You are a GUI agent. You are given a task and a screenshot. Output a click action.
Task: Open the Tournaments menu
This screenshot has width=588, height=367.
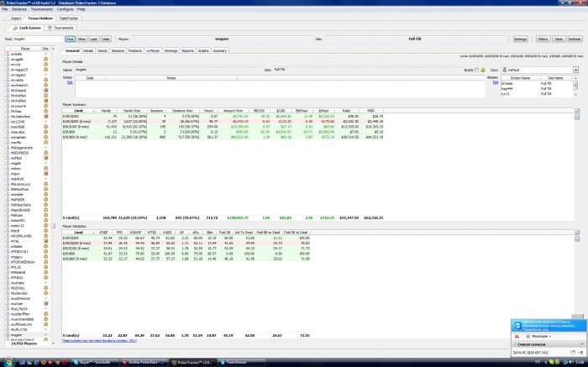point(42,9)
